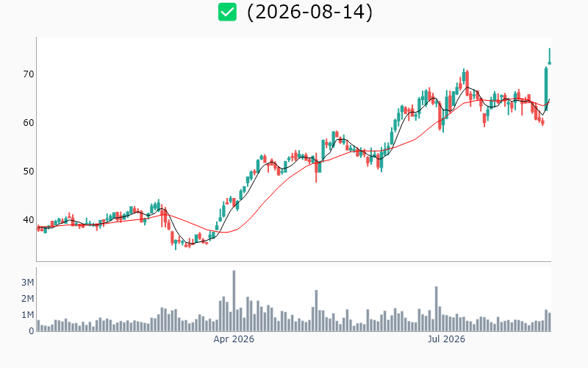Screen dimensions: 588x368
Task: Click the 3M volume axis label
Action: pos(28,283)
